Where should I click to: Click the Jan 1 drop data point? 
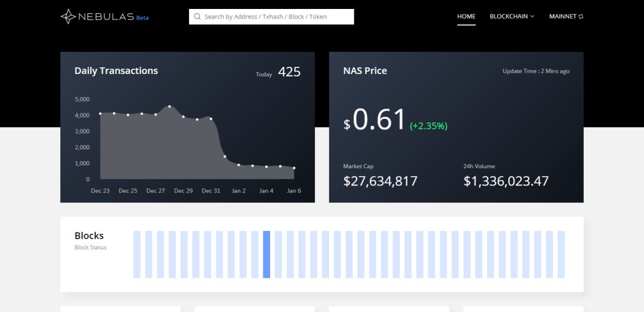225,157
